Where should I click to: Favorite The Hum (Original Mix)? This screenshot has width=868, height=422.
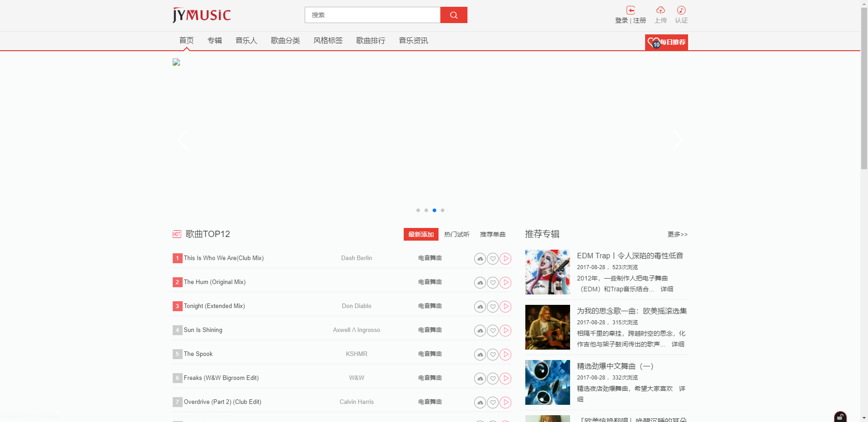point(493,283)
